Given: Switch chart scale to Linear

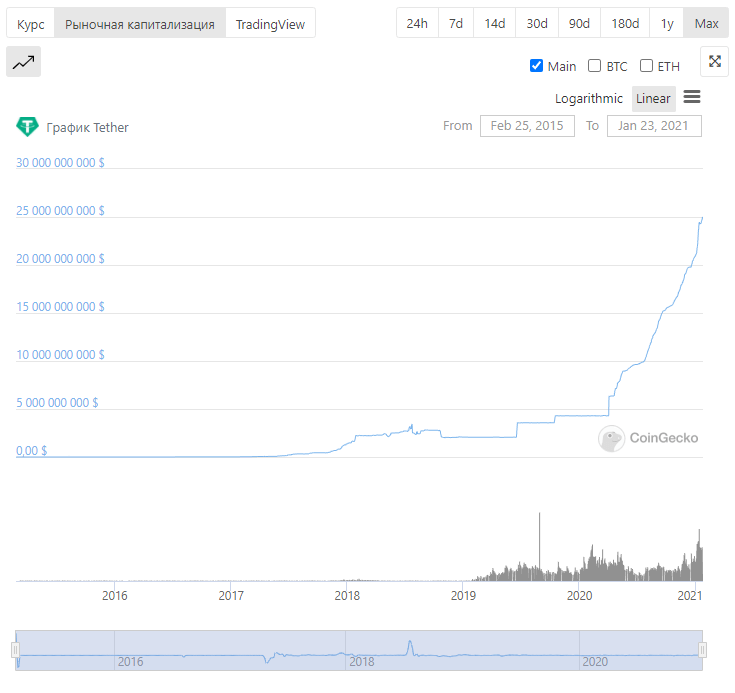Looking at the screenshot, I should 653,98.
